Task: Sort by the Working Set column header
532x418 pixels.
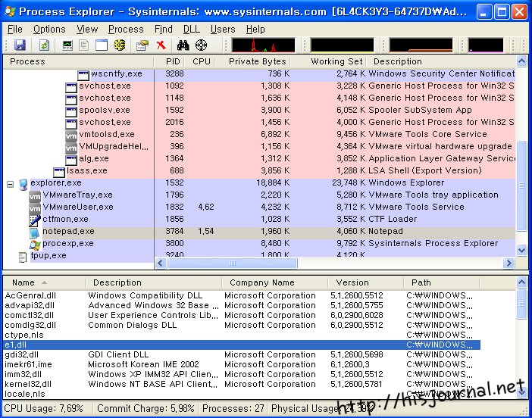Action: pos(328,61)
